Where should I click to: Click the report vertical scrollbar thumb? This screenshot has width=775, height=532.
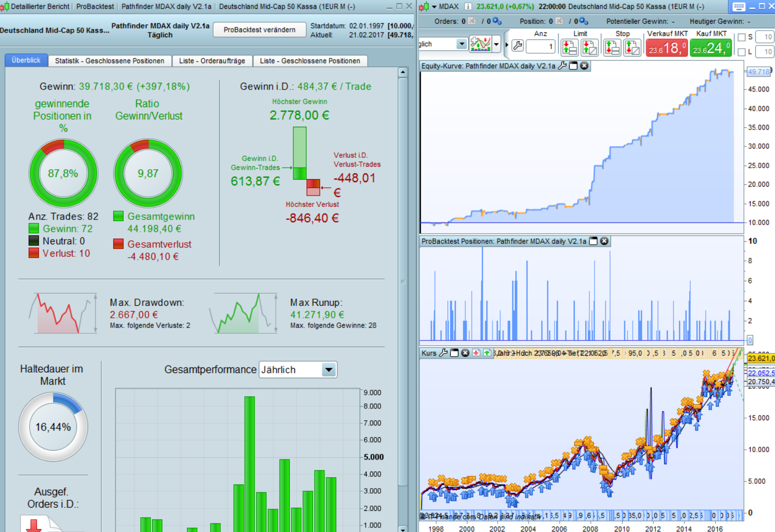point(403,282)
